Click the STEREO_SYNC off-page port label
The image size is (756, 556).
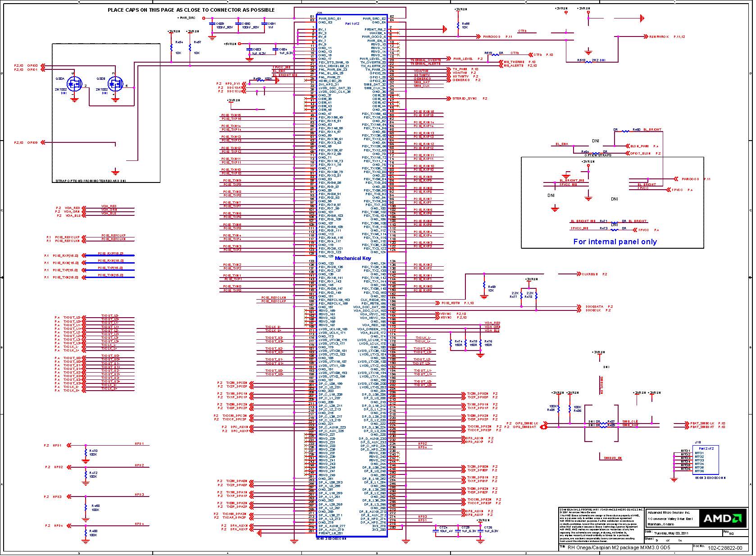[x=465, y=98]
